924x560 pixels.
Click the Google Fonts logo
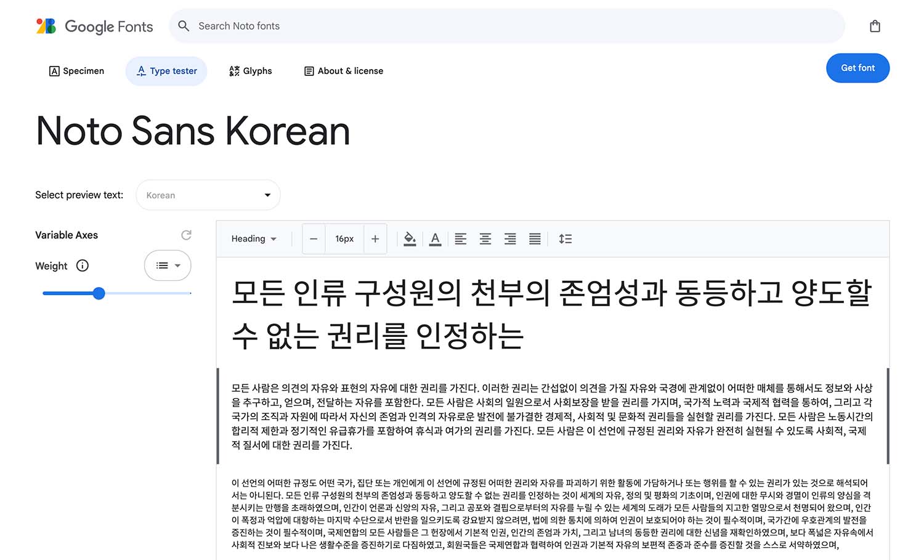pos(94,26)
